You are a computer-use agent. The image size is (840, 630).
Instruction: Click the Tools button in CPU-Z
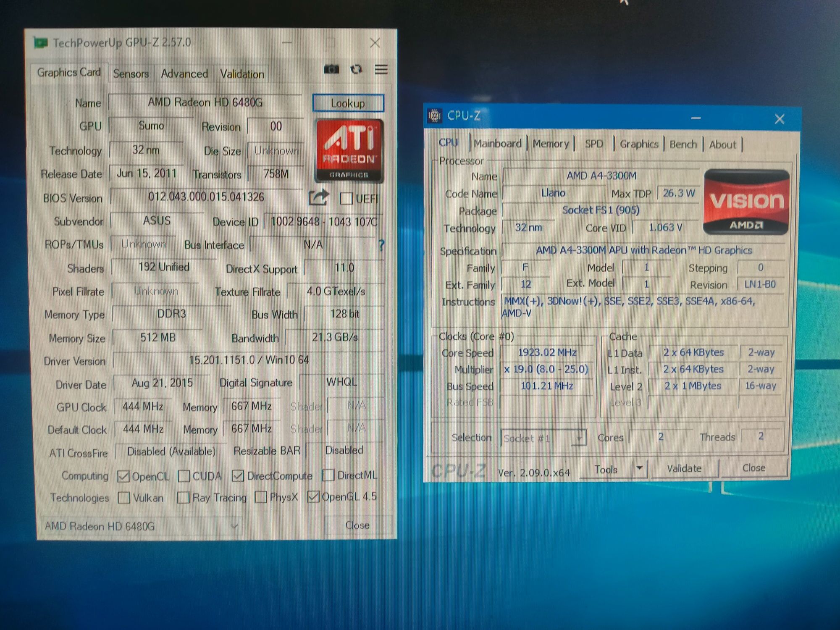point(606,469)
